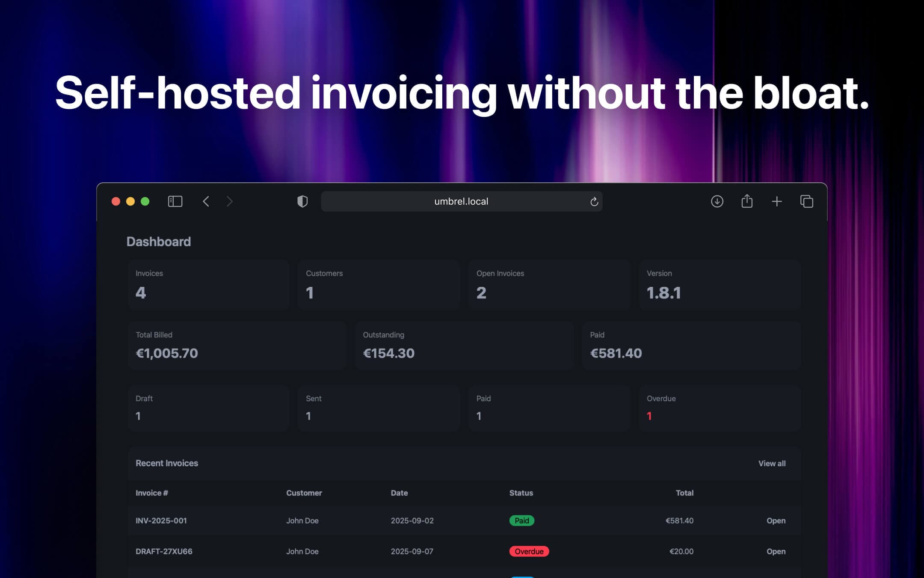Image resolution: width=924 pixels, height=578 pixels.
Task: Click the umbrel.local address bar
Action: tap(460, 201)
